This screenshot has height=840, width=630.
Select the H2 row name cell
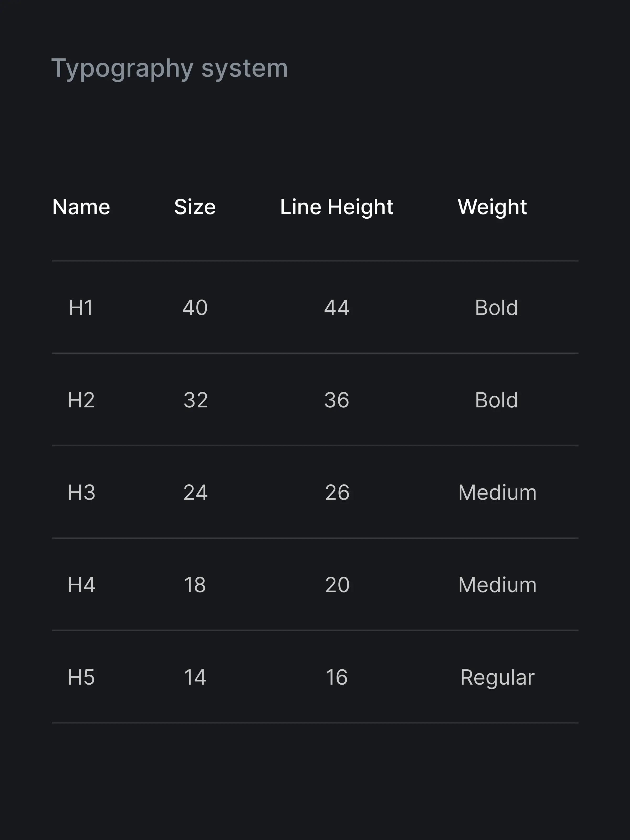(x=81, y=400)
